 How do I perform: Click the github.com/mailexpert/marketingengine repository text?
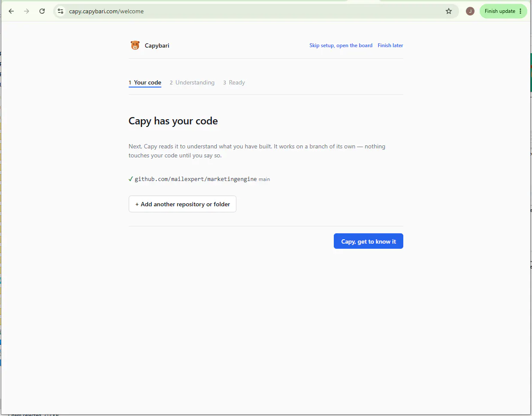tap(196, 179)
